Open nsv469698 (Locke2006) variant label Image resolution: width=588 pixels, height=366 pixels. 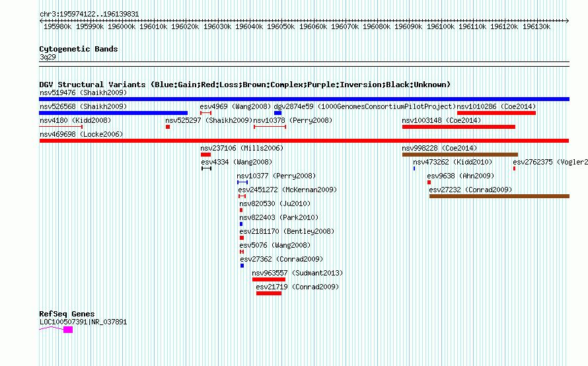point(81,134)
